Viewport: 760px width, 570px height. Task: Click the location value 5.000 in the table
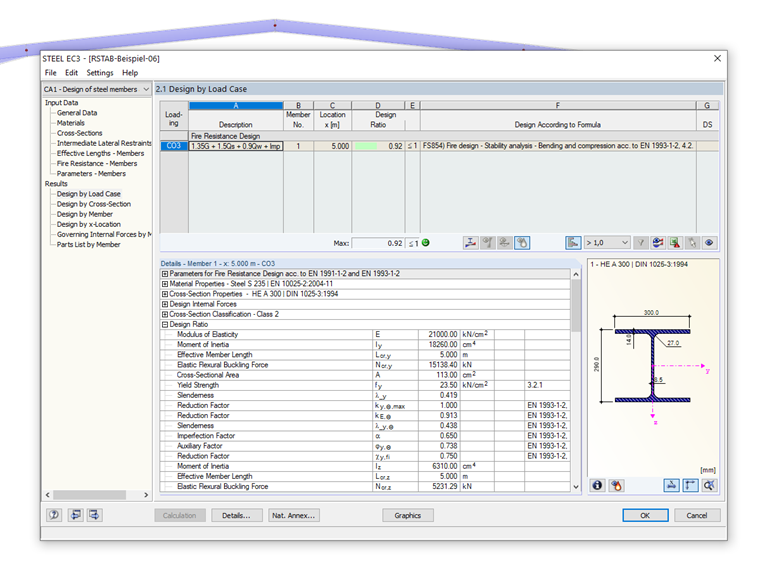332,146
